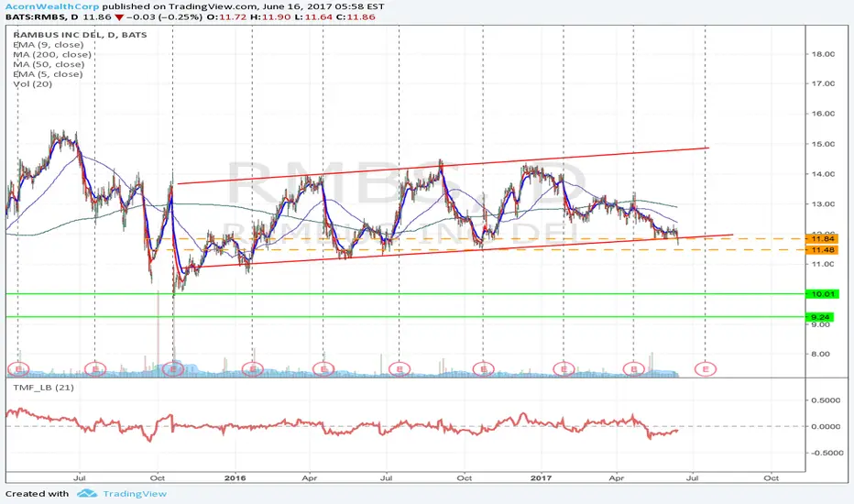Click the BATS:RMBS symbol in header
The width and height of the screenshot is (854, 504).
tap(36, 16)
